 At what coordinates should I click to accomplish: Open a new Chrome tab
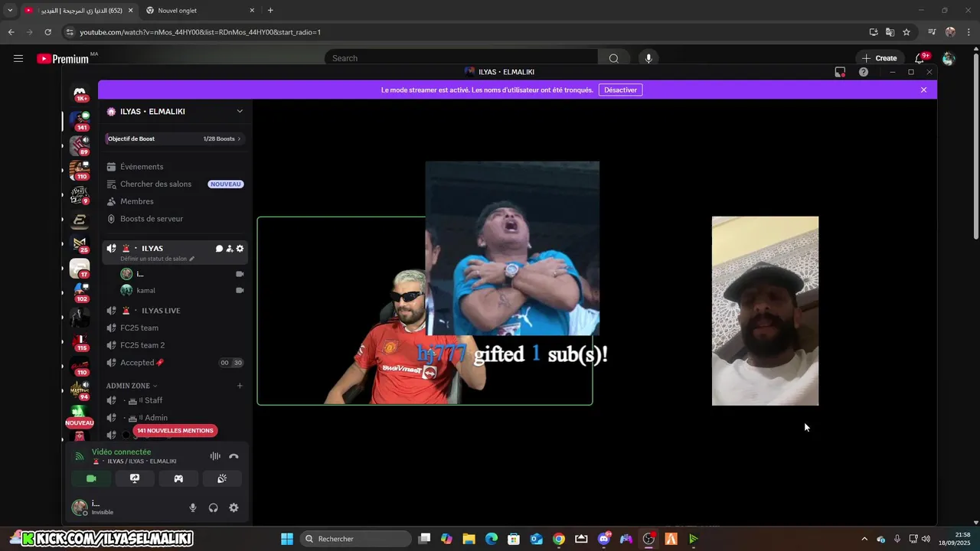[x=270, y=11]
